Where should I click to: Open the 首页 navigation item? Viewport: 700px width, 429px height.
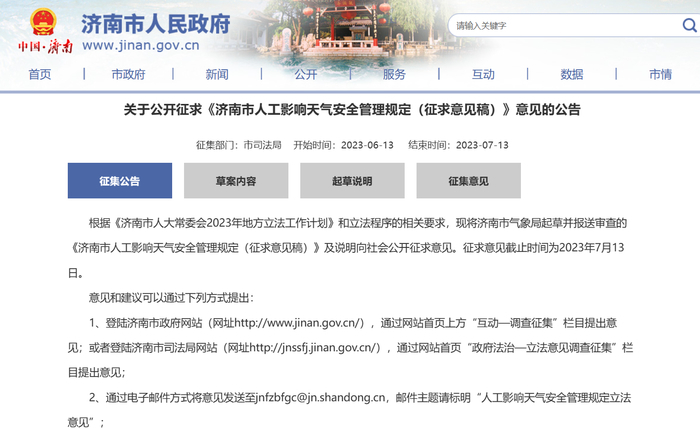point(40,74)
